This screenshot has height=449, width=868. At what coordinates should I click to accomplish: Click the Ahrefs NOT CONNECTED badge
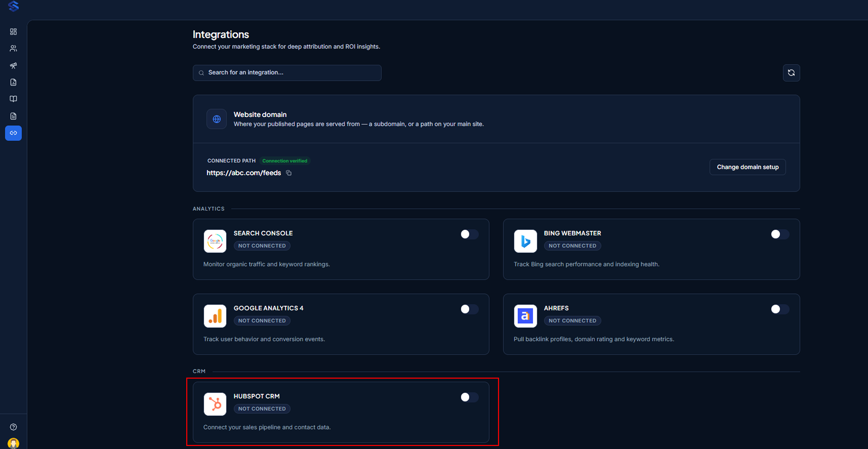tap(572, 321)
